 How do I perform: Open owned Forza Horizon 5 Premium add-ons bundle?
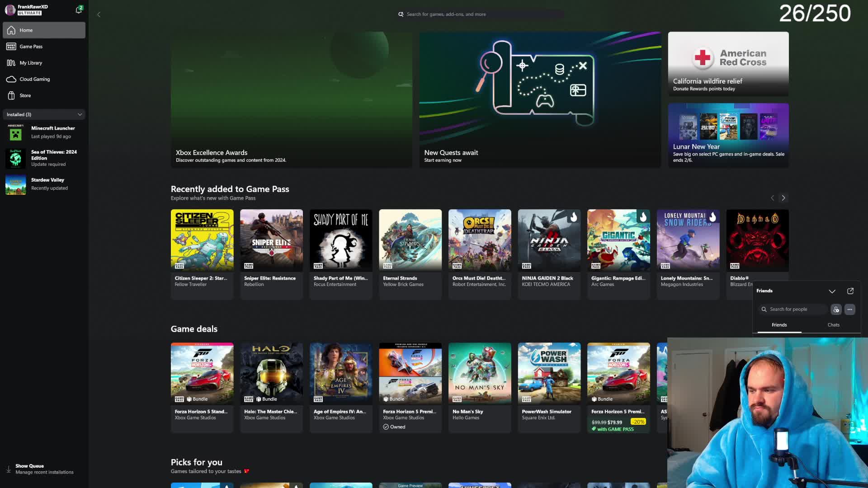coord(410,388)
